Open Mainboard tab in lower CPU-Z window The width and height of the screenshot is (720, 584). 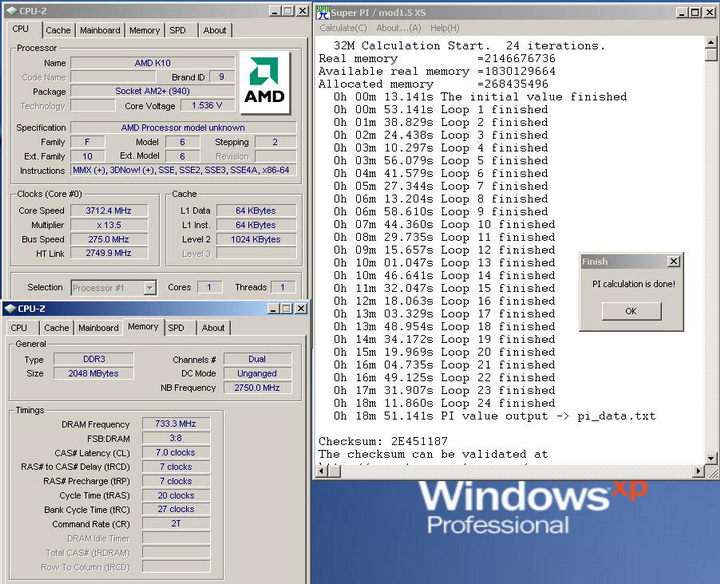(x=98, y=328)
